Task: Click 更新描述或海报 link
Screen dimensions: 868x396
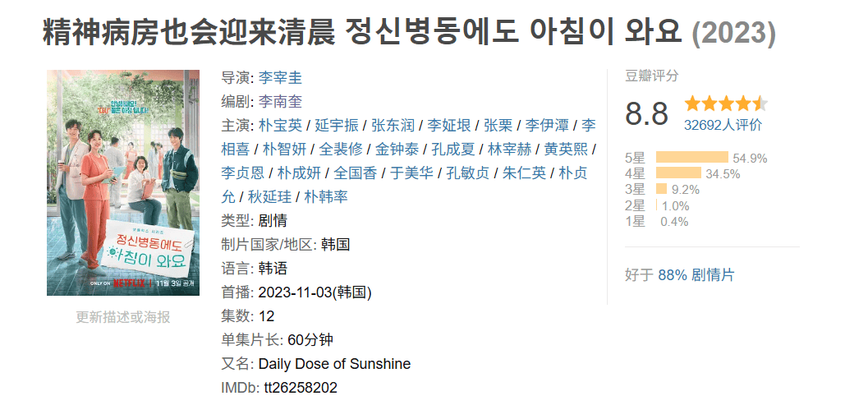Action: click(123, 317)
